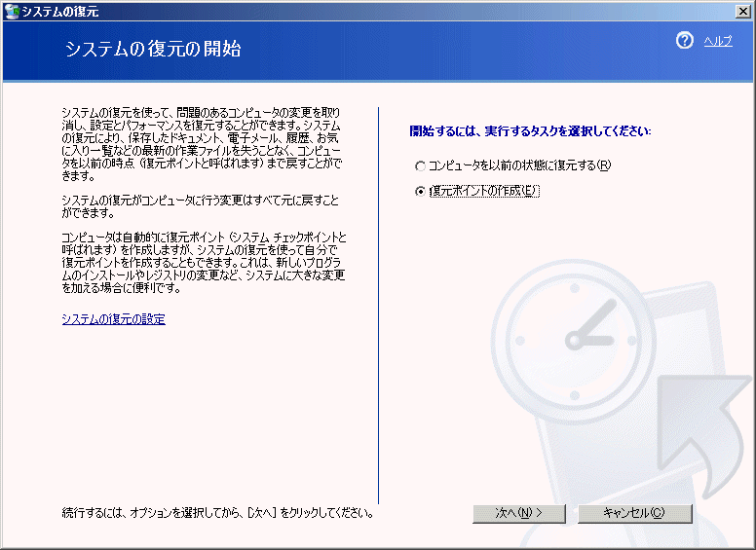Click the システムの復元の開始 heading

[153, 49]
